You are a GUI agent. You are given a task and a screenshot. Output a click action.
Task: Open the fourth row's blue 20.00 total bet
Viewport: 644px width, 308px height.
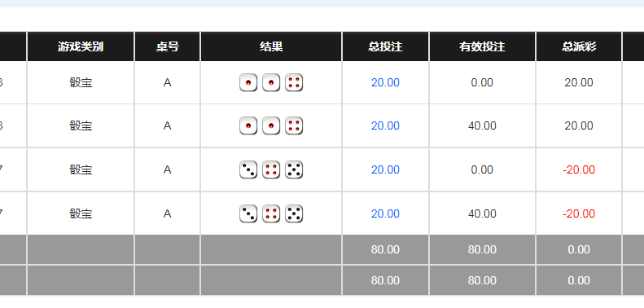click(385, 213)
